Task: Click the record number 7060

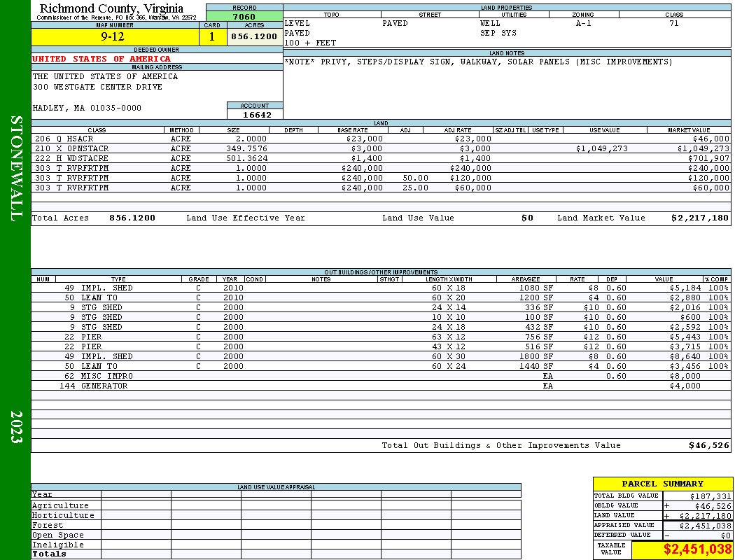Action: [244, 16]
